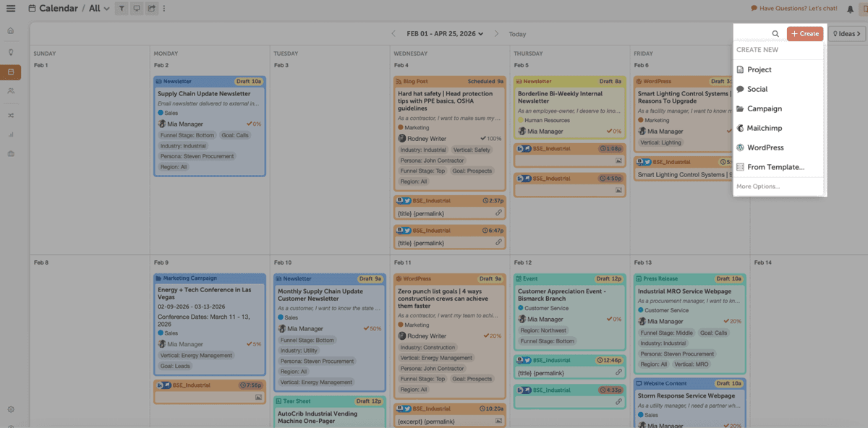Screen dimensions: 868x428
Task: Open the three-dot more options menu
Action: tap(164, 9)
